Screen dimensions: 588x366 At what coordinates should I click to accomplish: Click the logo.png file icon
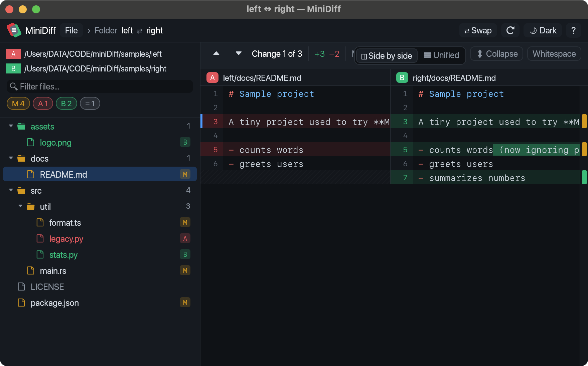click(x=31, y=143)
